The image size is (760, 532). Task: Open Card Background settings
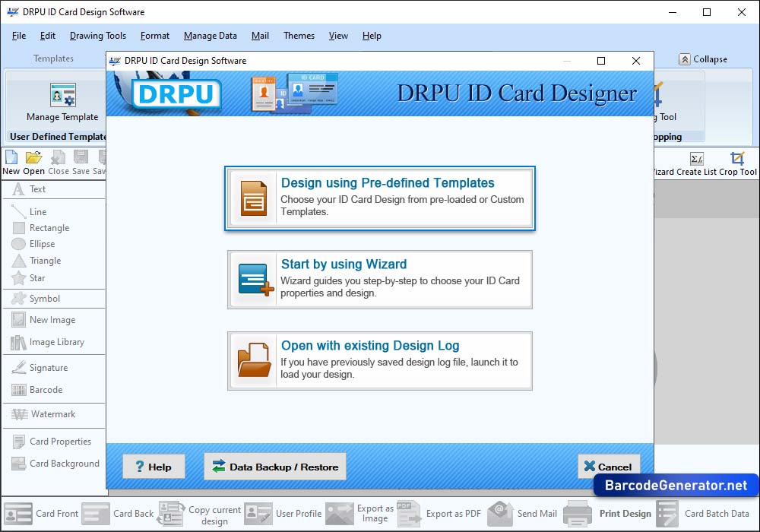click(55, 464)
